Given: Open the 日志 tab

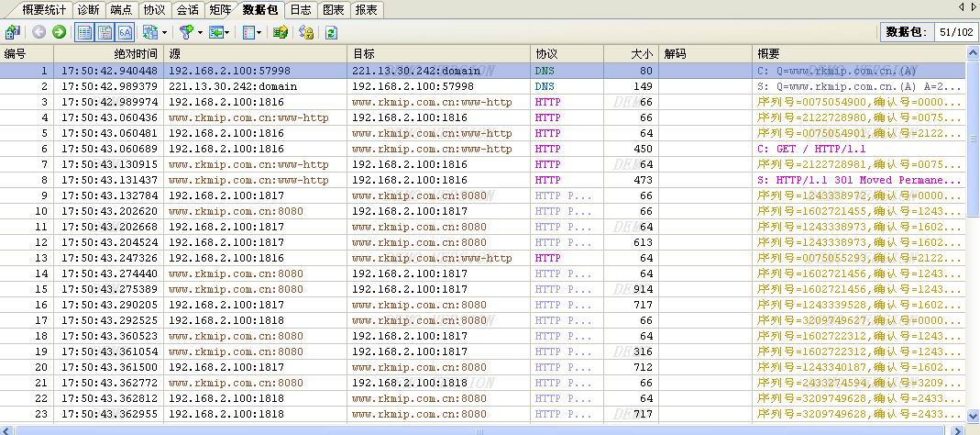Looking at the screenshot, I should coord(299,9).
